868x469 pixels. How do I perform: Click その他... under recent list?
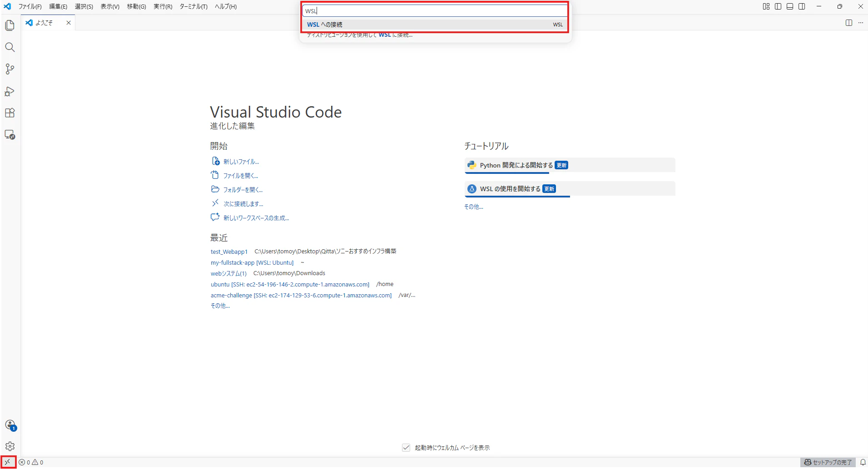click(220, 306)
